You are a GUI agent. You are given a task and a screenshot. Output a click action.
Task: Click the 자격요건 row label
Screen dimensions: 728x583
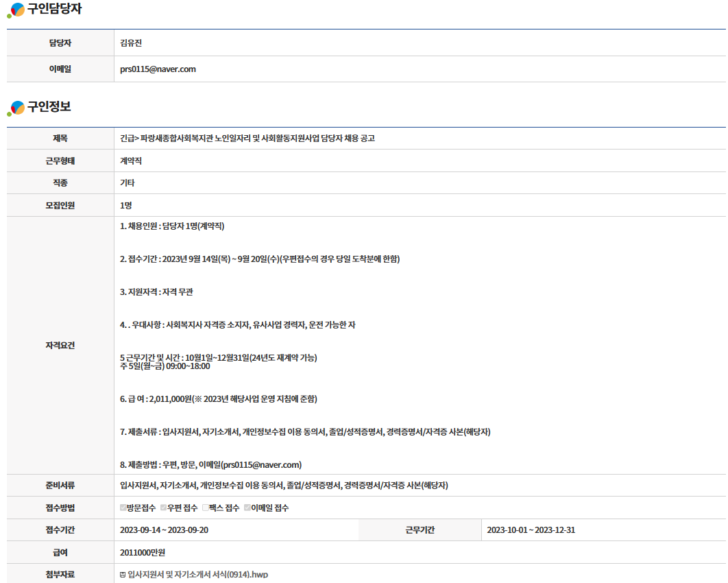[x=60, y=345]
